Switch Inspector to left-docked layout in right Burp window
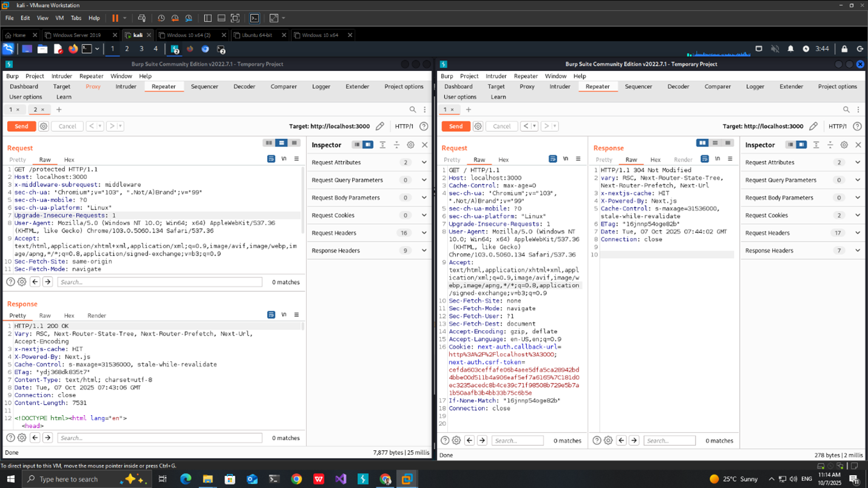Screen dimensions: 868x488 (x=790, y=145)
